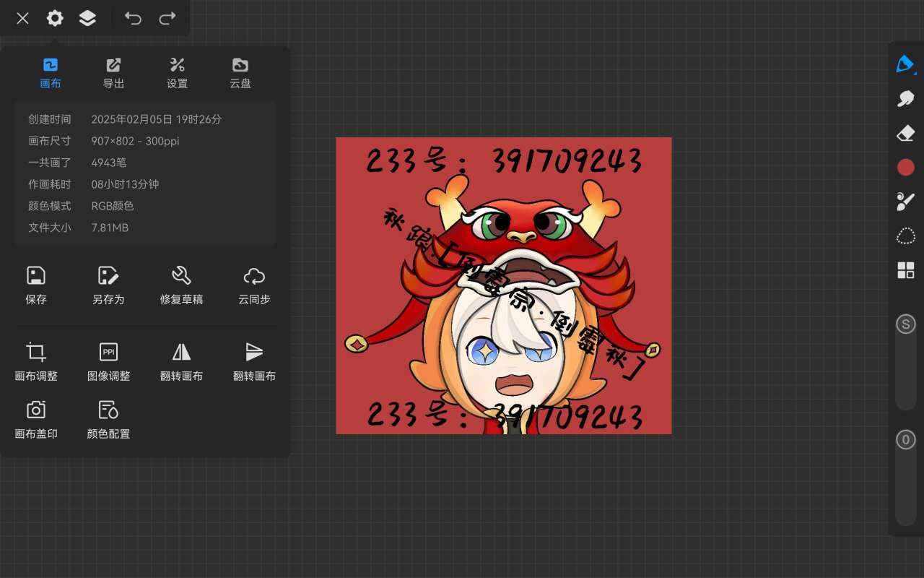
Task: Open 颜色配置 color profile
Action: tap(108, 418)
